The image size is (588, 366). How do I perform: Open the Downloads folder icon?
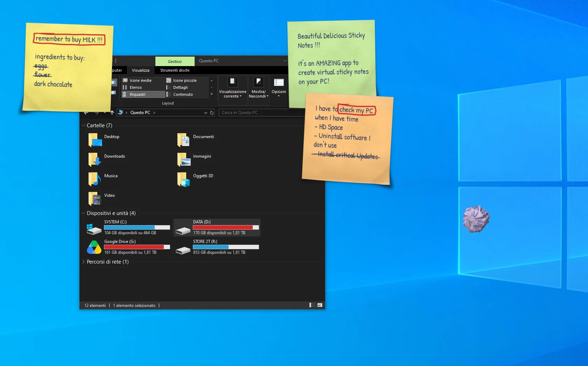[x=95, y=160]
